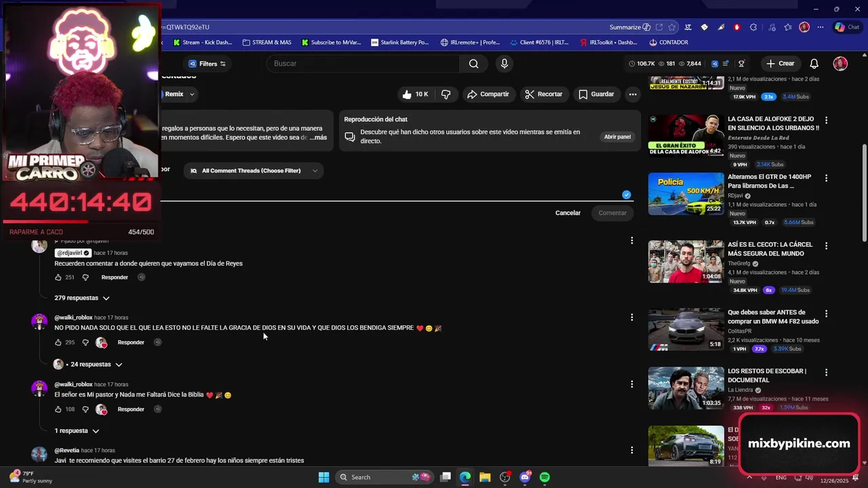Viewport: 868px width, 488px height.
Task: Open All Comment Threads filter dropdown
Action: tap(253, 171)
